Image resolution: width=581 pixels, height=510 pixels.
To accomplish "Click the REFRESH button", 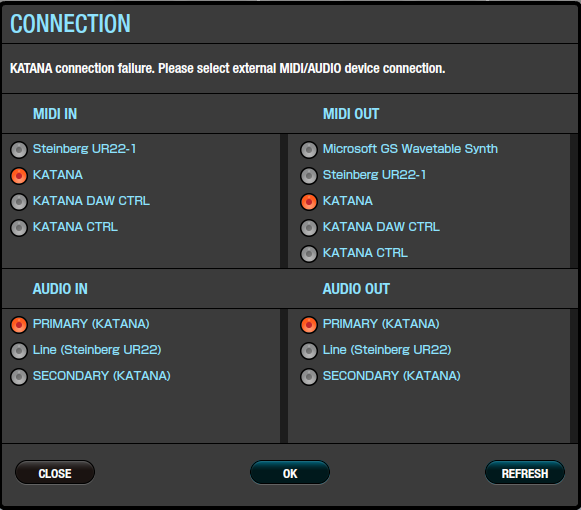I will tap(525, 473).
